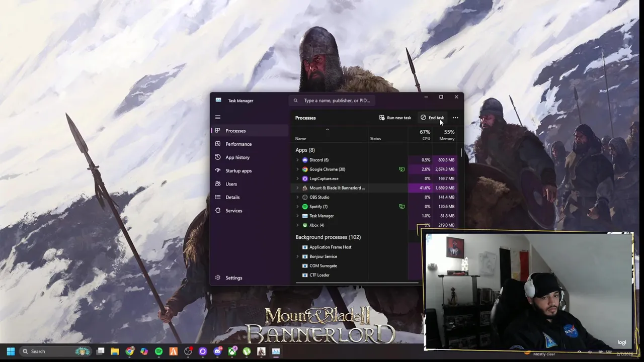Select the Xbox process icon in the list
Image resolution: width=644 pixels, height=362 pixels.
click(x=305, y=225)
